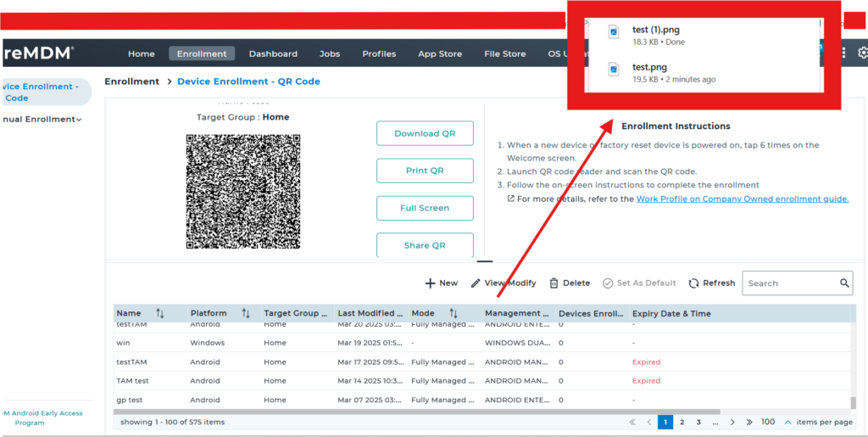Image resolution: width=868 pixels, height=437 pixels.
Task: Select page 3 in pagination
Action: click(698, 422)
